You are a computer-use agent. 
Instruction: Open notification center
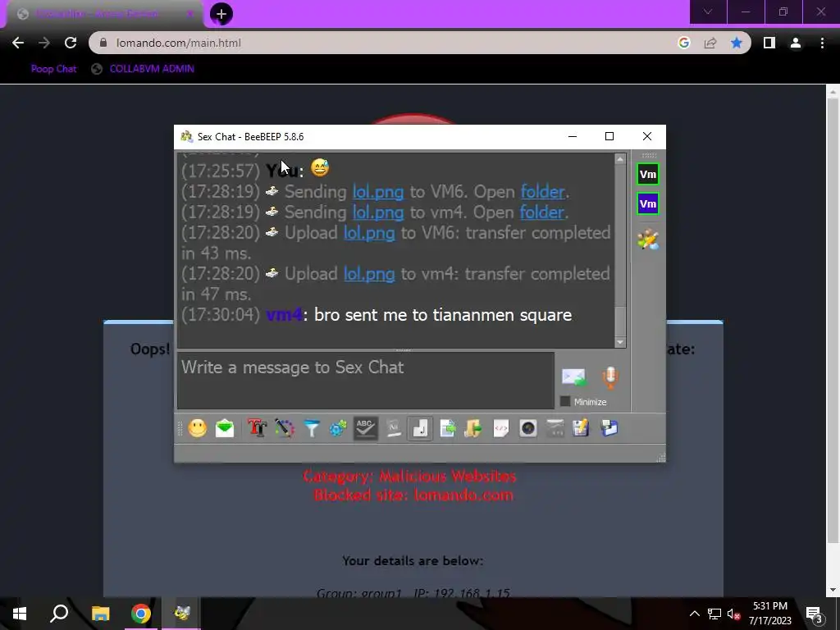click(814, 614)
